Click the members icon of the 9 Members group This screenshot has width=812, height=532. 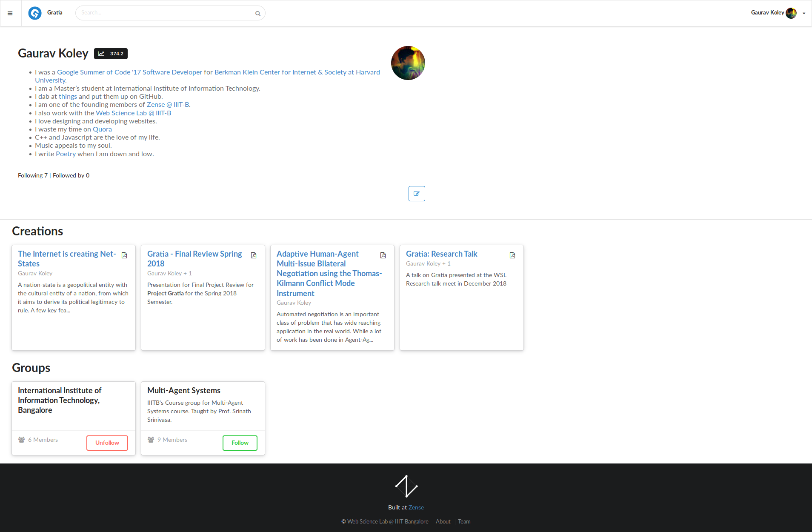click(151, 440)
